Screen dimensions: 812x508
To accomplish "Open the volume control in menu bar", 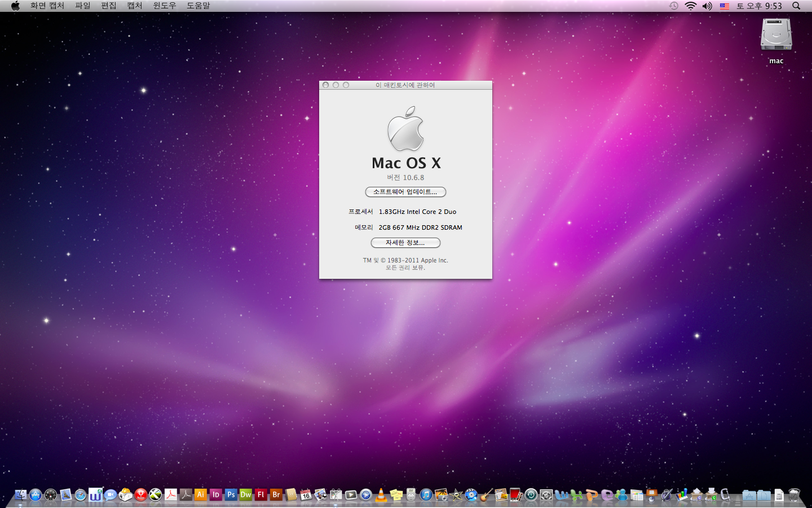I will (x=707, y=6).
